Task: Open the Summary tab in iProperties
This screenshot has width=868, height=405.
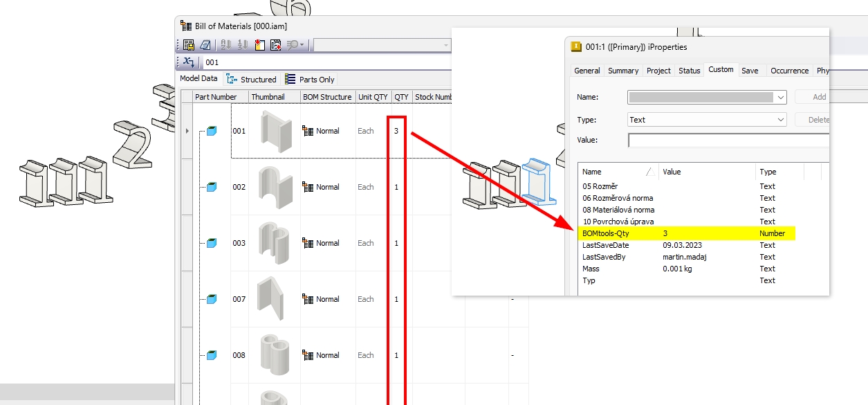Action: coord(623,71)
